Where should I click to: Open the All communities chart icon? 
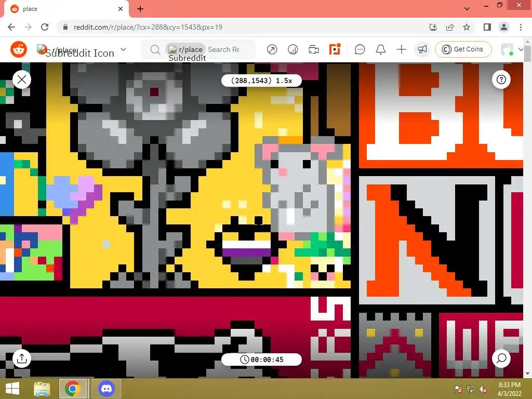pos(293,49)
